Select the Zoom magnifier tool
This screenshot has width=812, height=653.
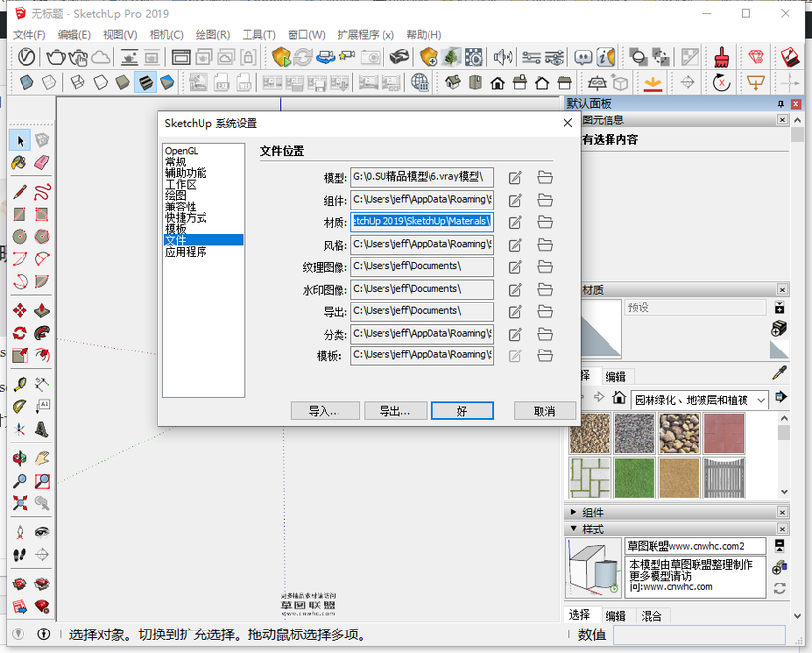click(20, 481)
